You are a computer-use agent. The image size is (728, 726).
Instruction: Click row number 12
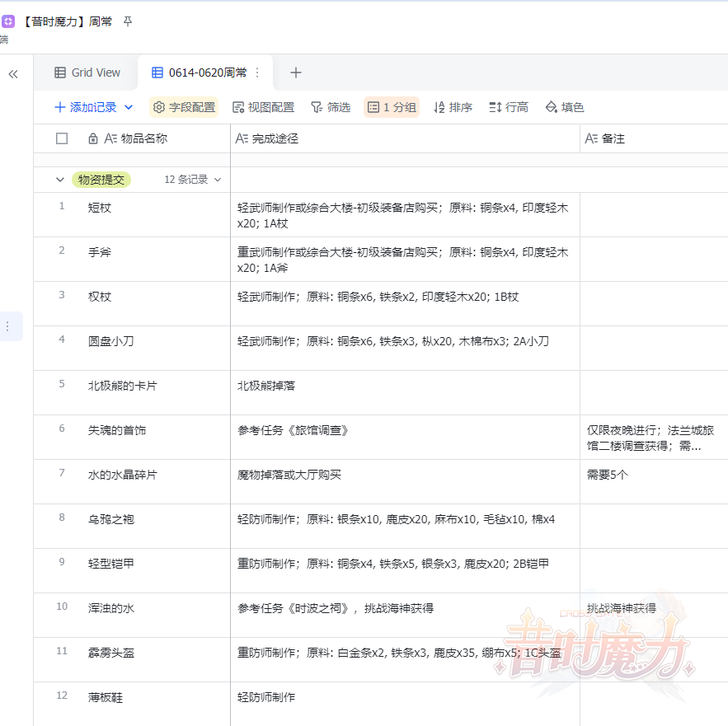[62, 695]
